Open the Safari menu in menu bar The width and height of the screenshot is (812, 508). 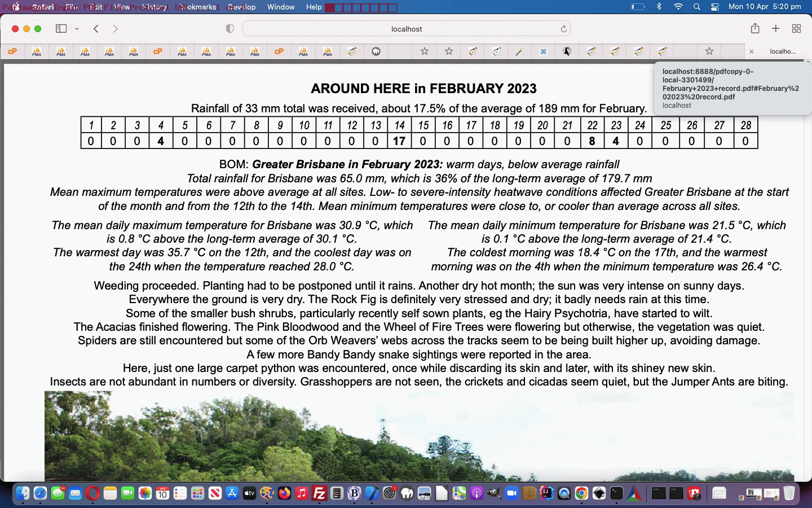click(x=43, y=7)
